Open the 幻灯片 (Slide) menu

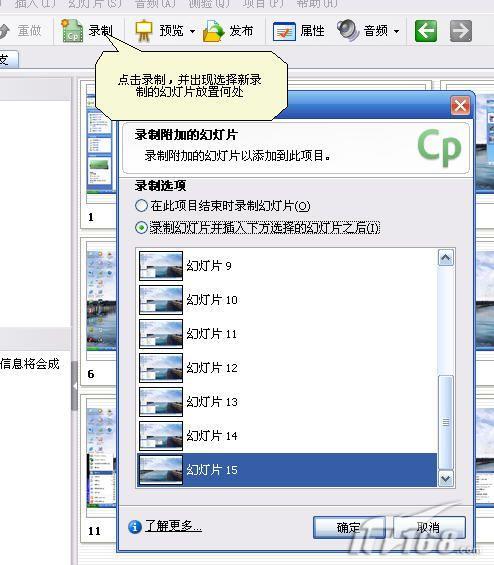pyautogui.click(x=94, y=4)
